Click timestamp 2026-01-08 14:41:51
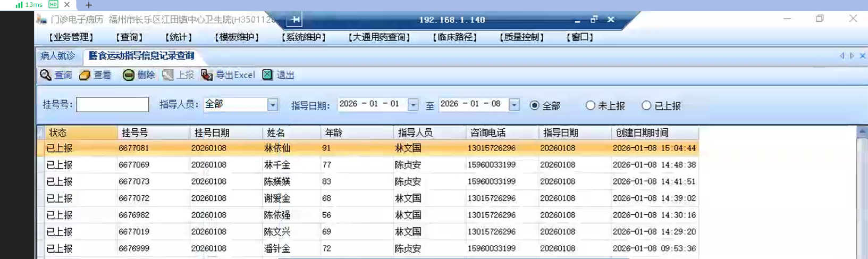Image resolution: width=868 pixels, height=259 pixels. click(x=654, y=181)
